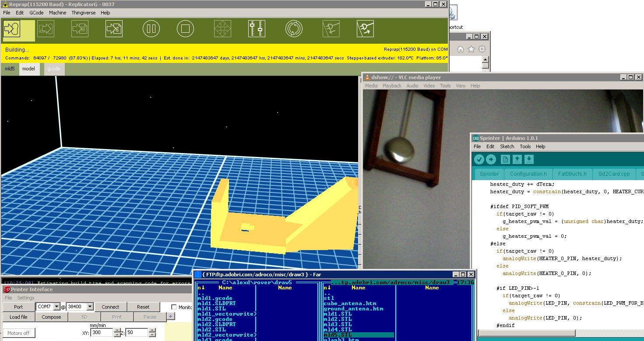
Task: Expand options with the blue plus button
Action: 170,317
